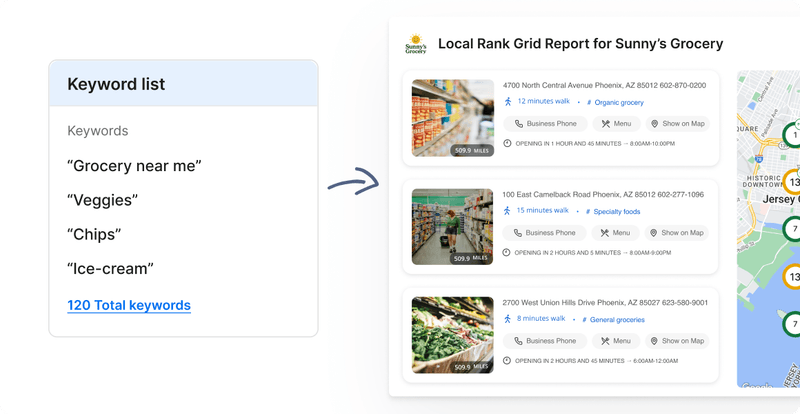Open Menu for 100 East Camelback Road
Viewport: 800px width, 414px height.
[615, 233]
